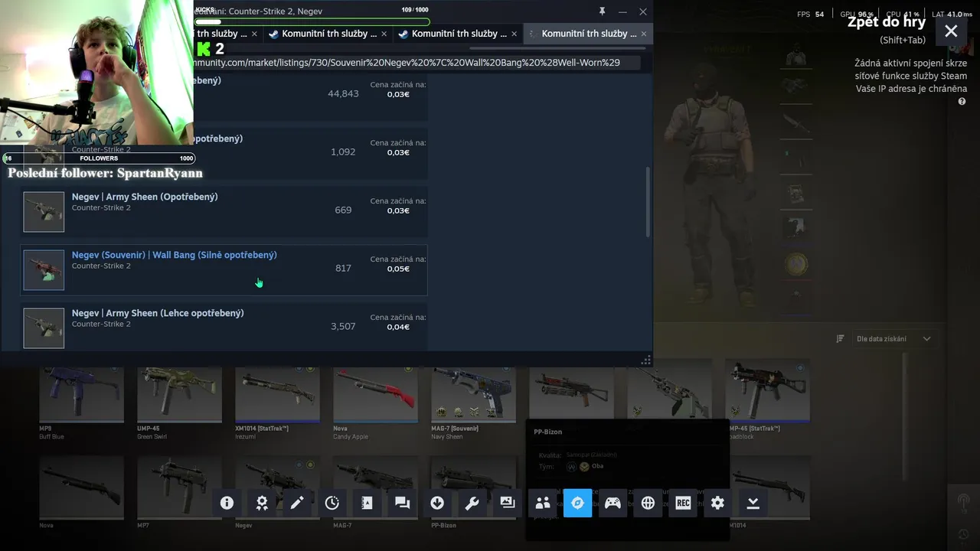
Task: Open the guides book icon
Action: [367, 503]
